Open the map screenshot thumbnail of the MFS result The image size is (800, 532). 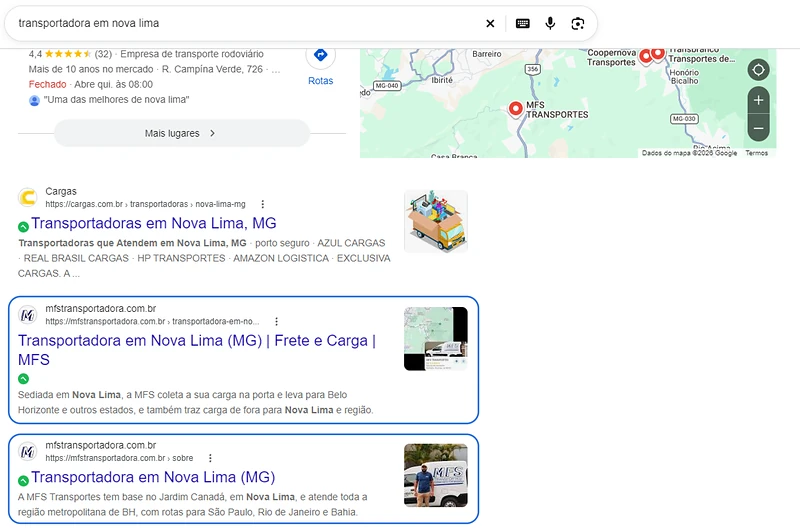pos(436,339)
